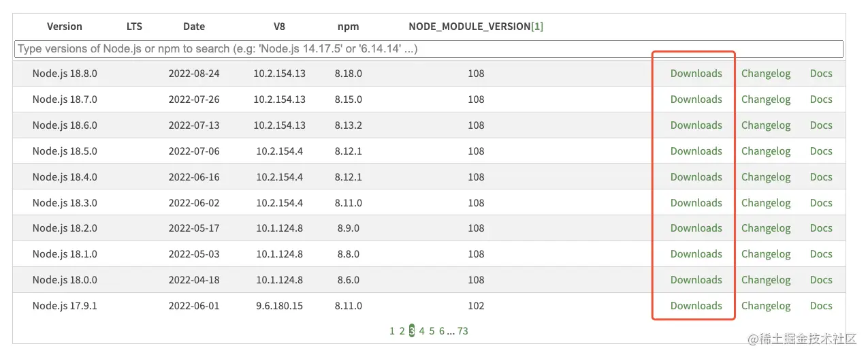View Changelog for Node.js 17.9.1
868x357 pixels.
[766, 306]
